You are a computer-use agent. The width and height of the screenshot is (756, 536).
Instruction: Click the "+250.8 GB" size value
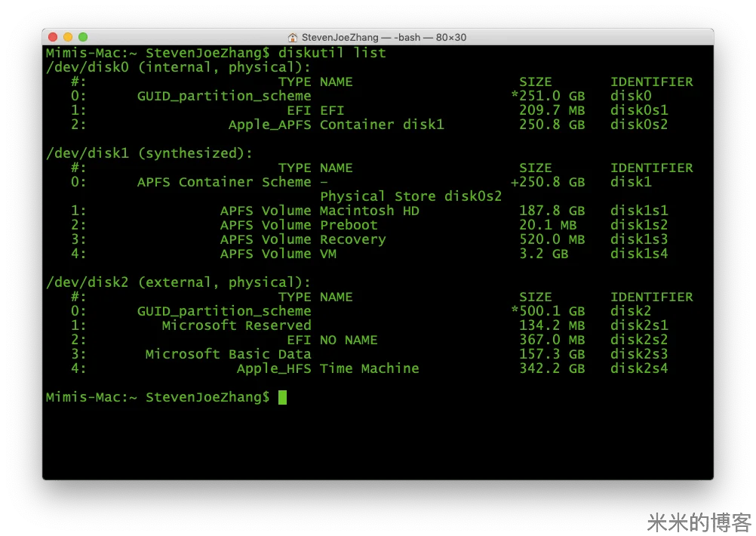pos(549,182)
